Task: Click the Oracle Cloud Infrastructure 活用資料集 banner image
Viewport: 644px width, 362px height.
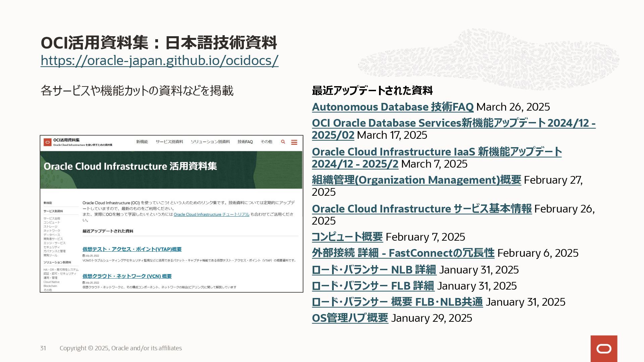Action: [x=171, y=170]
